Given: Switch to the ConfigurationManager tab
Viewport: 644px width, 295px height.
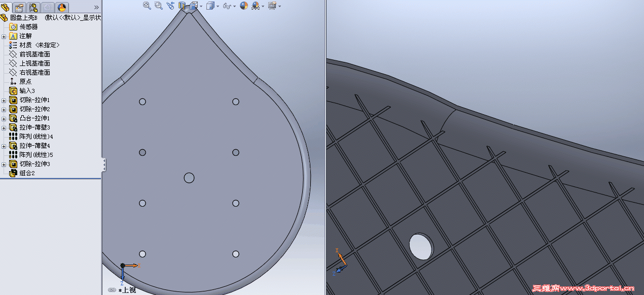Looking at the screenshot, I should 33,7.
